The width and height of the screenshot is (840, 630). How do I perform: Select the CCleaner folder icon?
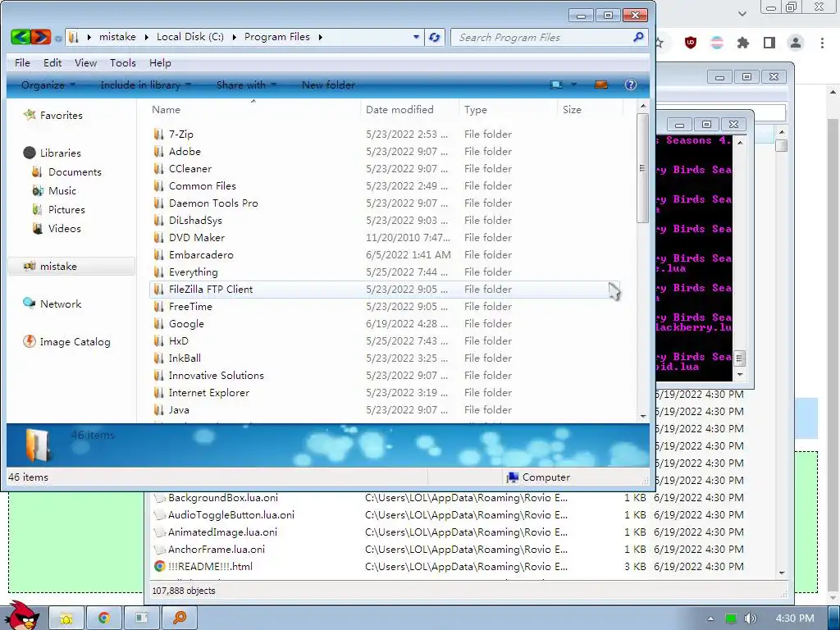pos(158,168)
